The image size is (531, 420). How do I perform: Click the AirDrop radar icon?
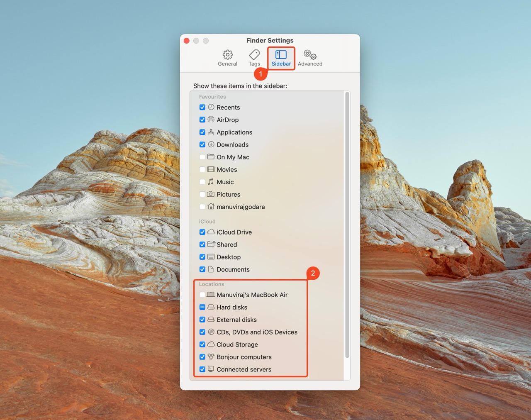(211, 120)
